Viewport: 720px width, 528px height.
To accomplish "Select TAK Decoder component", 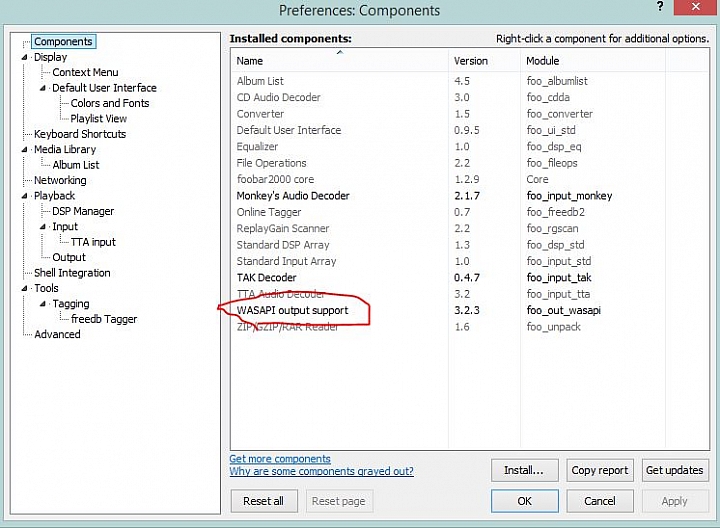I will [469, 278].
